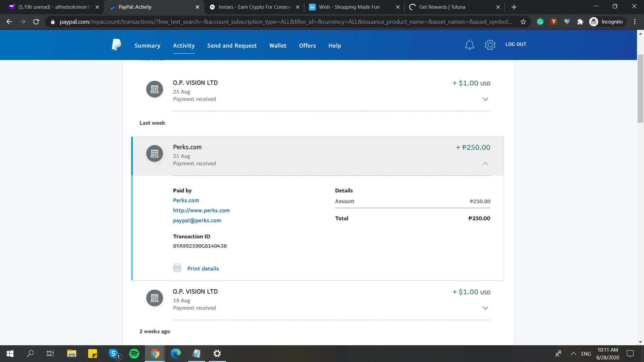Open Spotify from the taskbar
Viewport: 644px width, 362px height.
(x=134, y=354)
